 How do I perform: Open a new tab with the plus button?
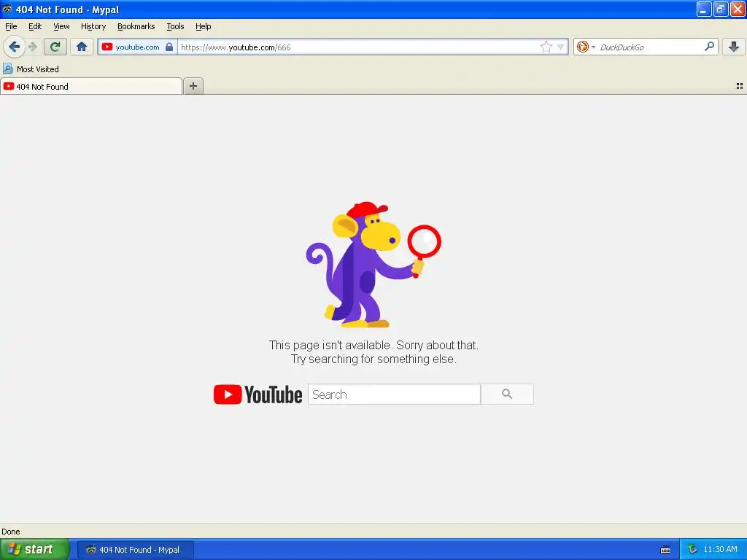193,86
